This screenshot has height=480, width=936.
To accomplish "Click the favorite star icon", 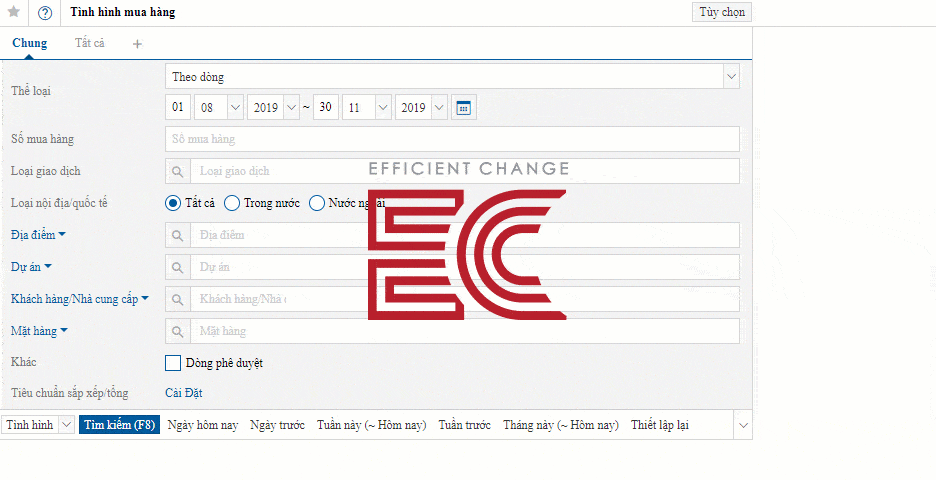I will (x=14, y=12).
